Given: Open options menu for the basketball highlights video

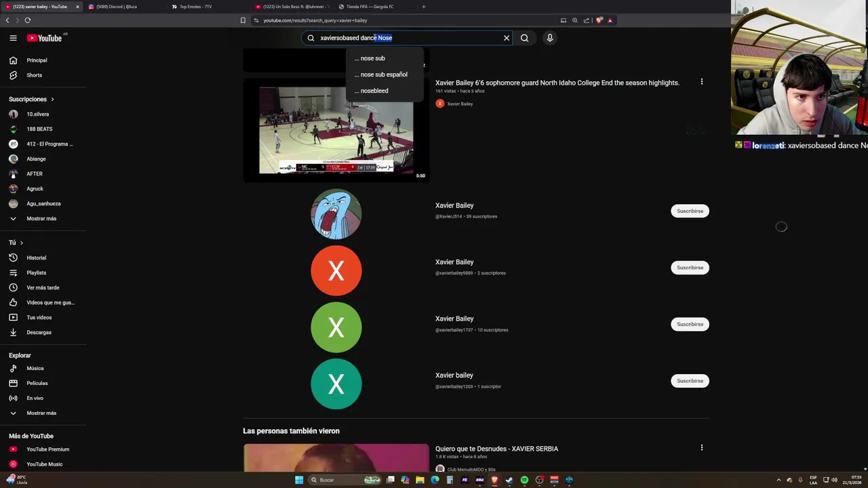Looking at the screenshot, I should (702, 81).
